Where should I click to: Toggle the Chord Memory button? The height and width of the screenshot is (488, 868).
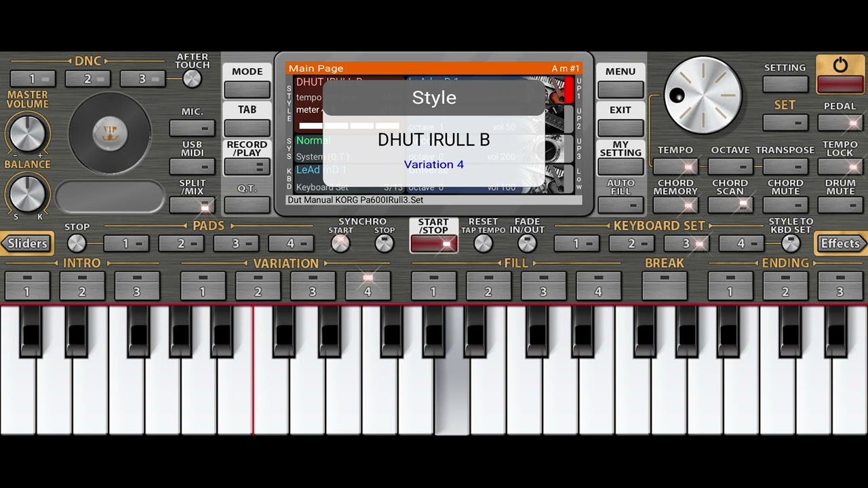pyautogui.click(x=675, y=205)
